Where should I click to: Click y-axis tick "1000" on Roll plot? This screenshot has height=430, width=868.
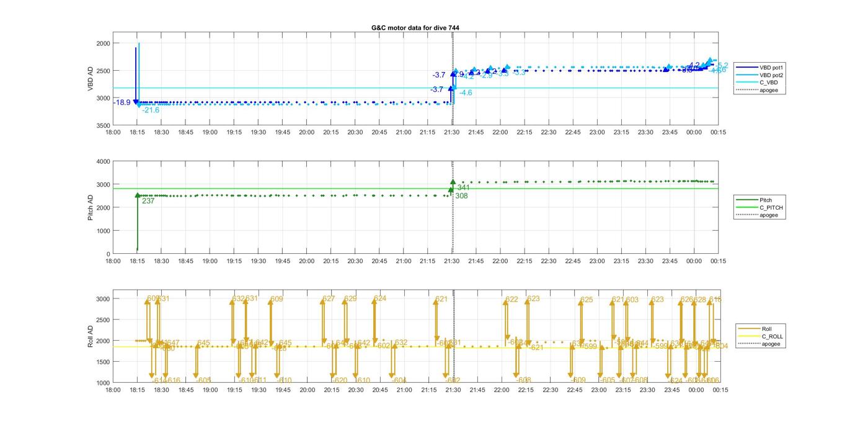[x=103, y=383]
